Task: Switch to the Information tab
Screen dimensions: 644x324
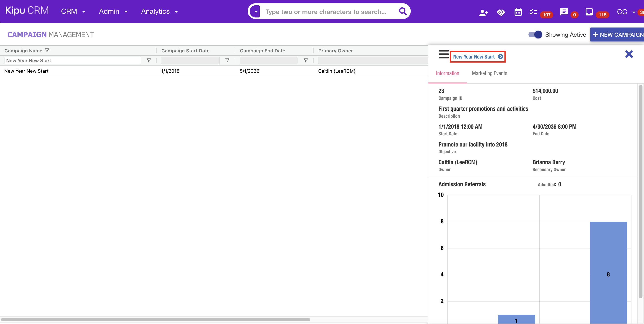Action: 448,73
